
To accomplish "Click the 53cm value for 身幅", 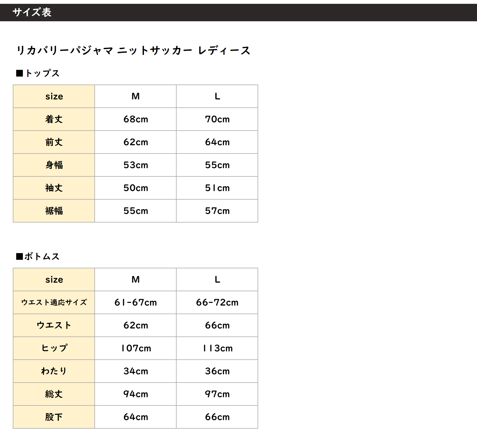I will click(x=136, y=165).
